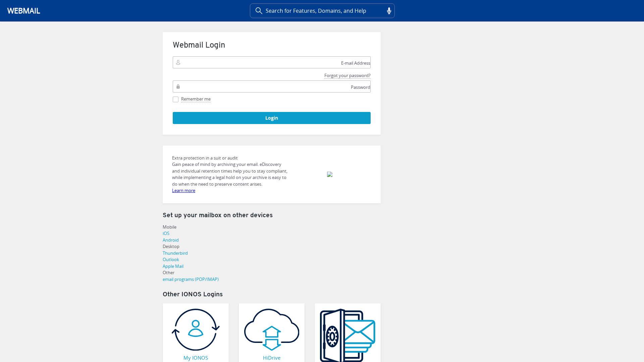The height and width of the screenshot is (362, 644).
Task: Enable the Remember me checkbox
Action: coord(175,99)
